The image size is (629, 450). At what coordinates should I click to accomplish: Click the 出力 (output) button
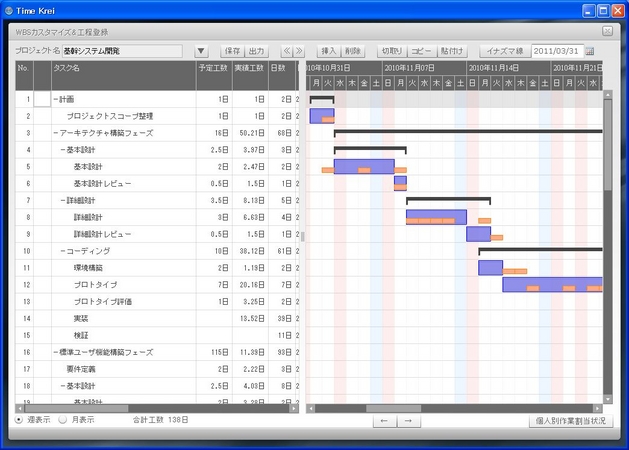coord(257,51)
